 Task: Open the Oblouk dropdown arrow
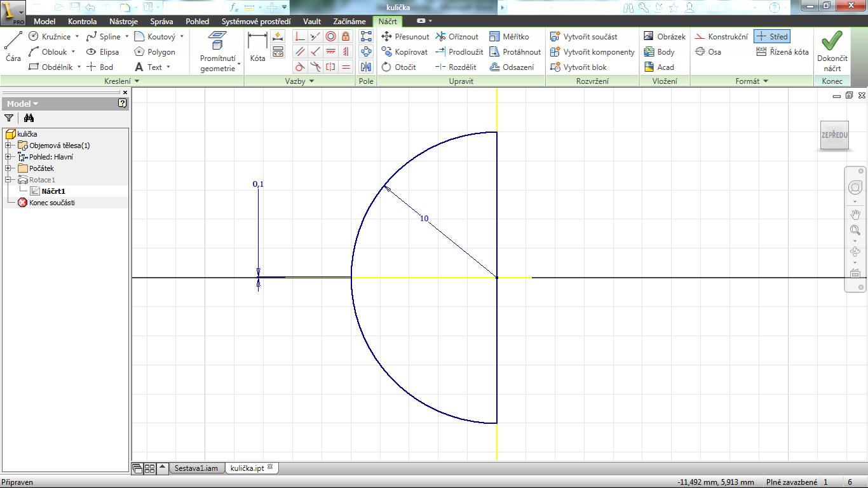[x=73, y=52]
